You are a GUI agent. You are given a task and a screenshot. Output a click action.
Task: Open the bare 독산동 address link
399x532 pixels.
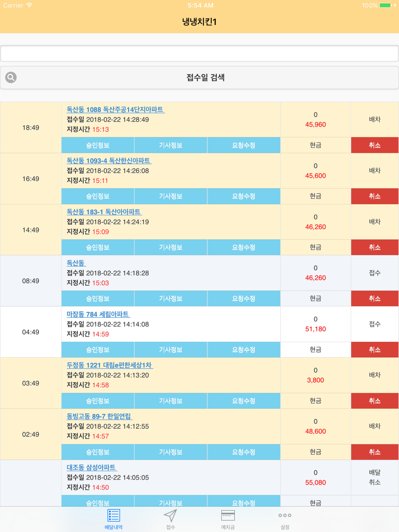pos(76,263)
